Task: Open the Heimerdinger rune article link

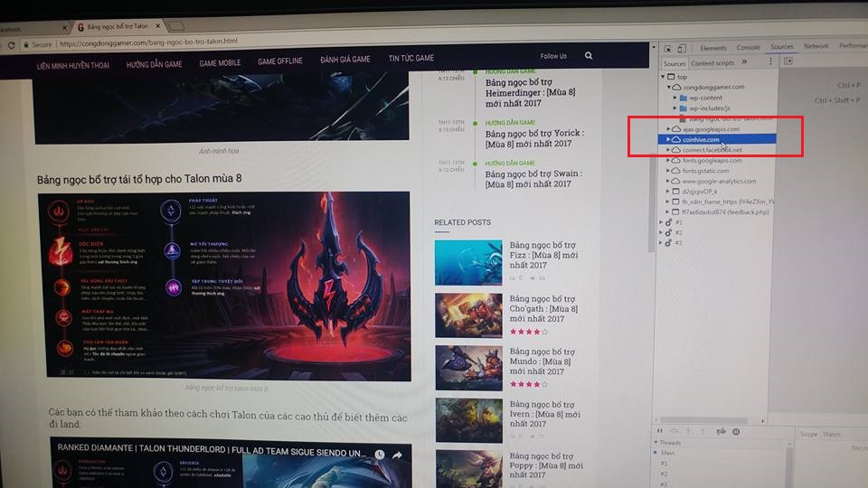Action: click(x=531, y=92)
